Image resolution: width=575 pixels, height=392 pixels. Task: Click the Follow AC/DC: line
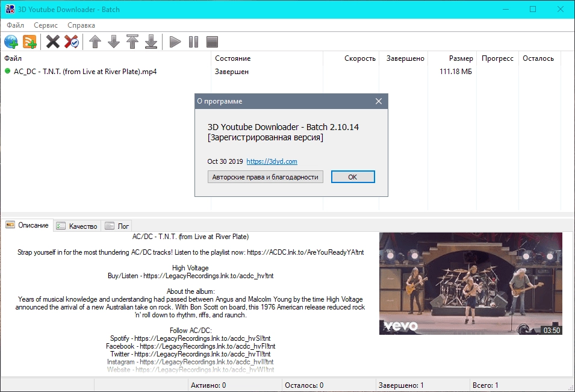pos(190,330)
